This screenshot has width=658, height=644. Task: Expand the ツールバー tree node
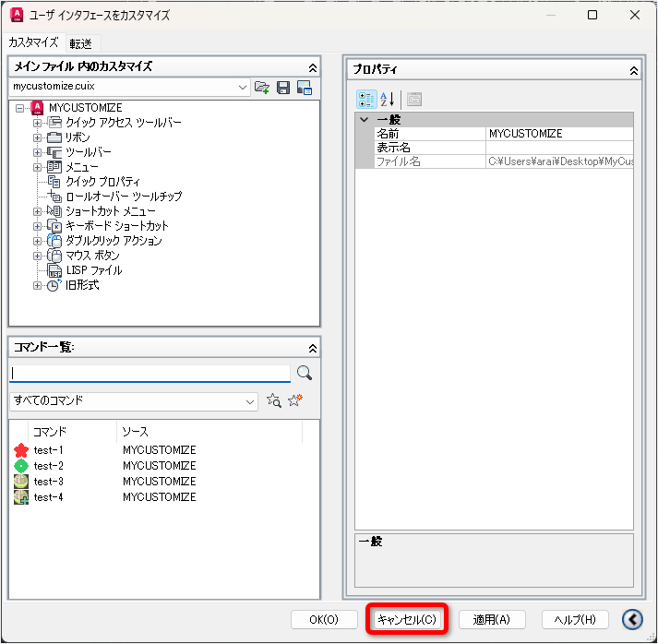(37, 152)
